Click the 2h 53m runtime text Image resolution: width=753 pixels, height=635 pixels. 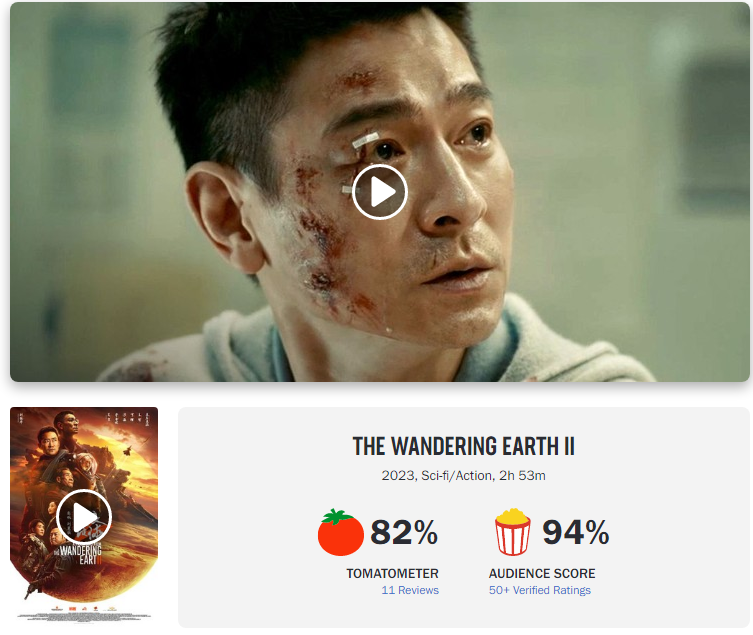click(522, 476)
